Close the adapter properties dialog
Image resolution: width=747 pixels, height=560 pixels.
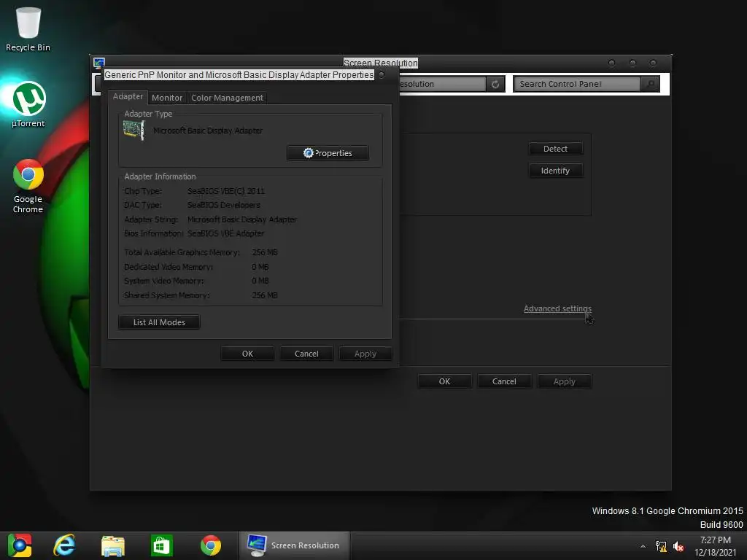tap(382, 75)
